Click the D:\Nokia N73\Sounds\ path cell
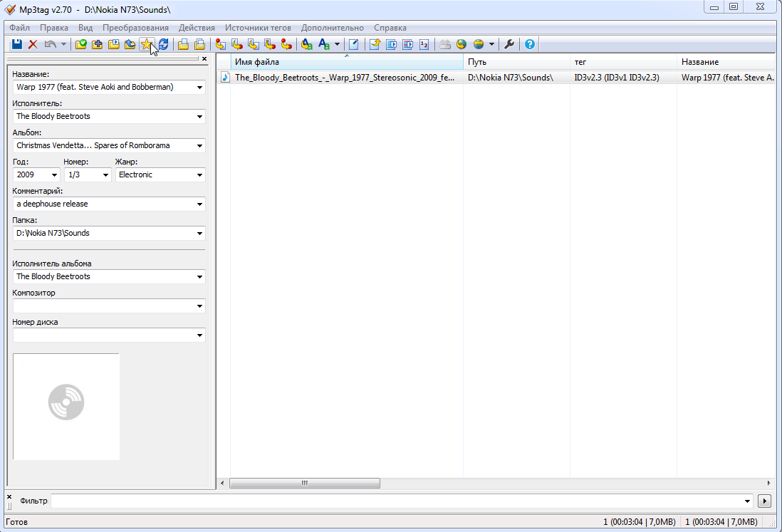The height and width of the screenshot is (532, 782). pos(510,78)
